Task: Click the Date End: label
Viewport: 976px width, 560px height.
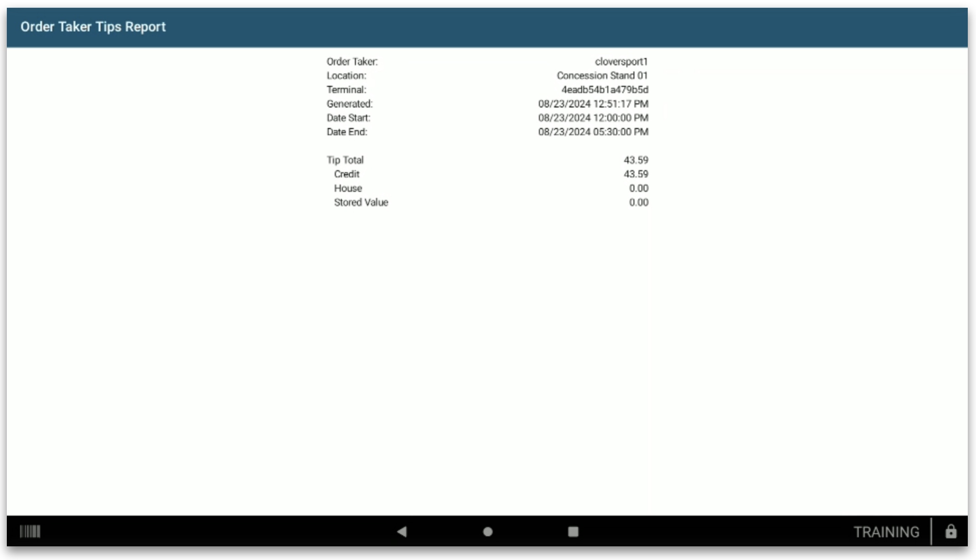Action: pyautogui.click(x=347, y=132)
